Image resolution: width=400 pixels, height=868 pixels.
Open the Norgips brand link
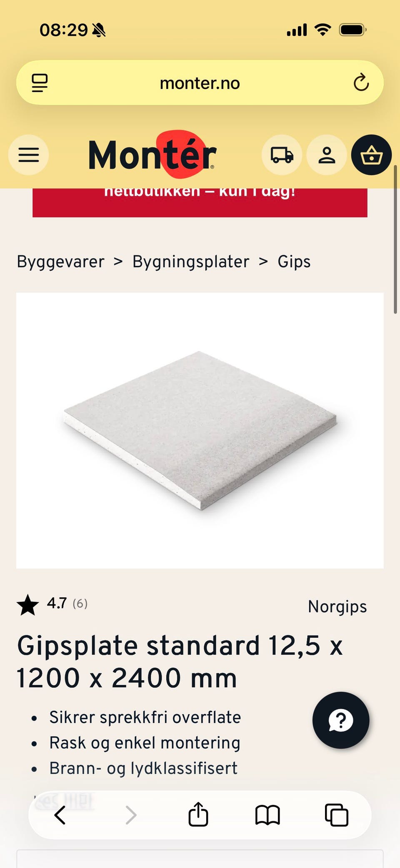337,606
